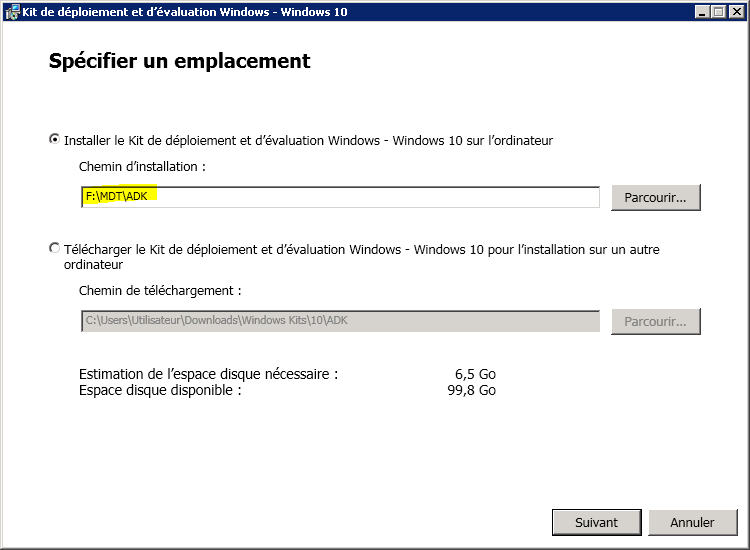Click the F:\MDT\ADK installation path field
This screenshot has height=550, width=750.
[x=340, y=197]
